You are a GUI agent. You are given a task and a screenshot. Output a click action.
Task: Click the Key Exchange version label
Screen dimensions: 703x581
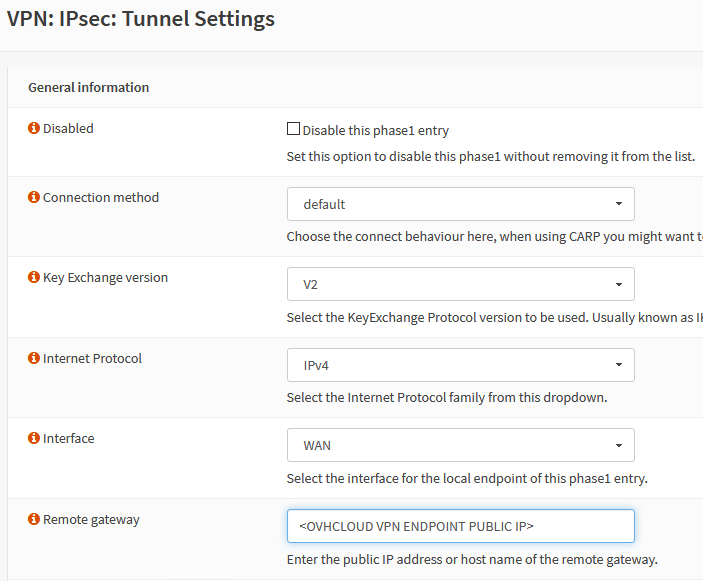(105, 278)
